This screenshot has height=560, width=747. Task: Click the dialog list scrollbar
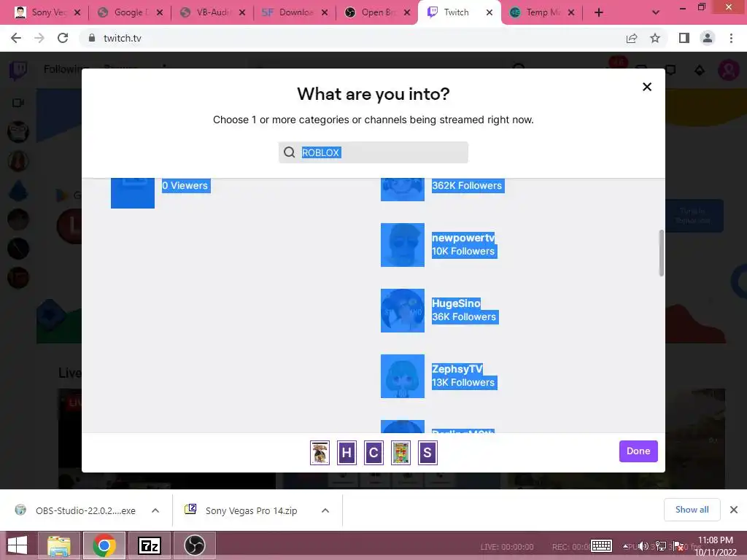pos(661,253)
